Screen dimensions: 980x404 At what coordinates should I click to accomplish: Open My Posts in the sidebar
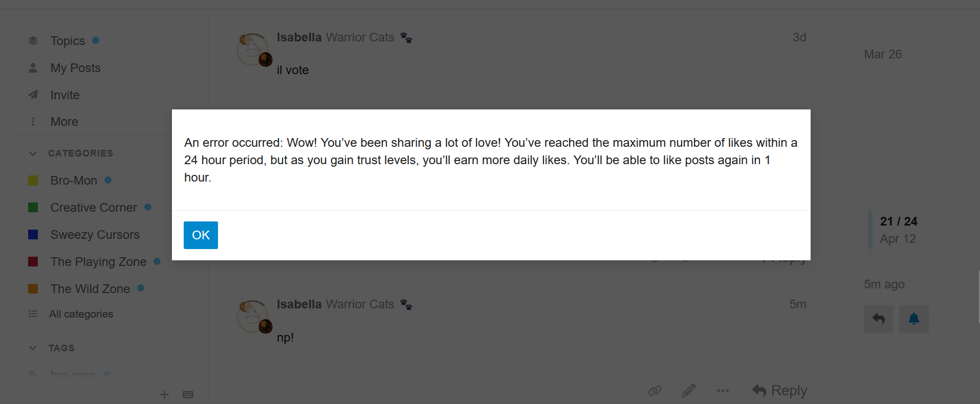click(x=75, y=68)
